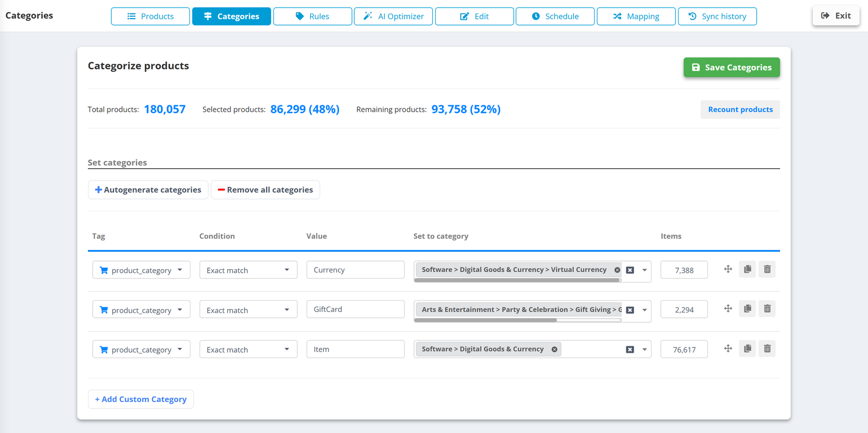Duplicate the Item category row
868x433 pixels.
click(x=748, y=348)
